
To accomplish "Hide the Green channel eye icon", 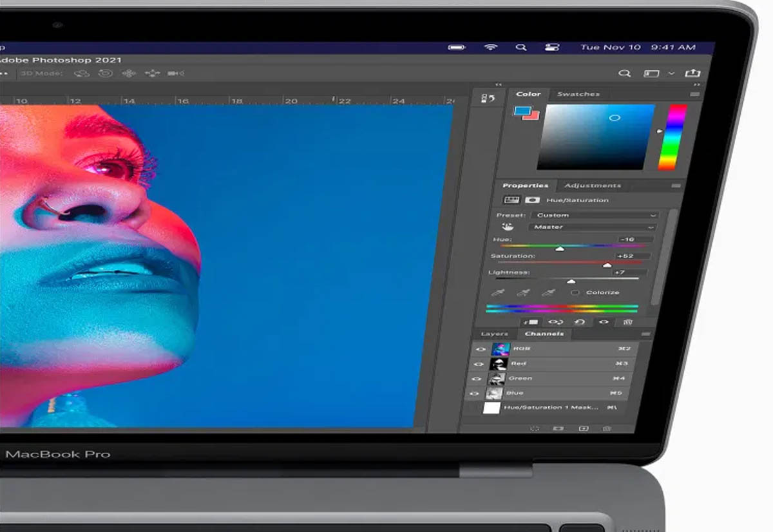I will [477, 379].
